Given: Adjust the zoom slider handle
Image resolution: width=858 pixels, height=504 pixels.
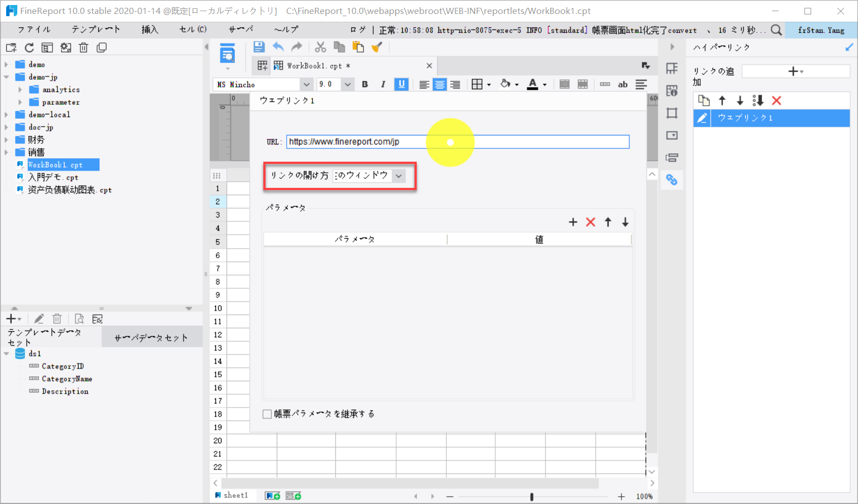Looking at the screenshot, I should (x=532, y=496).
